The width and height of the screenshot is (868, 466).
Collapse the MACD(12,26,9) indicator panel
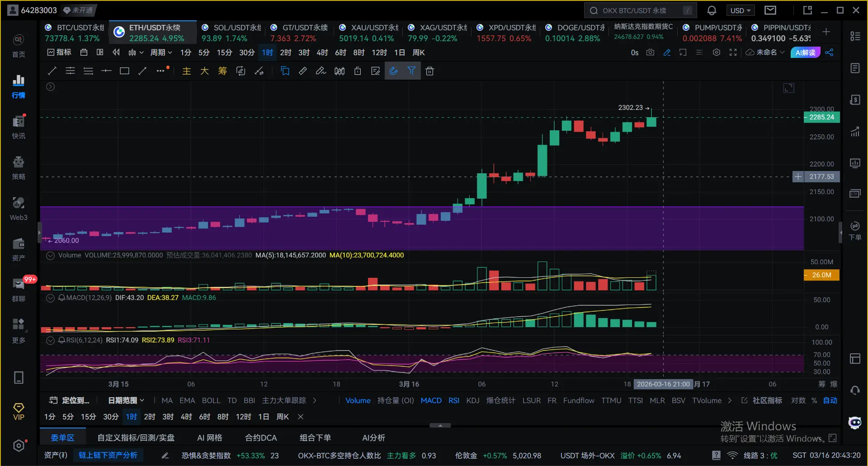click(x=51, y=298)
